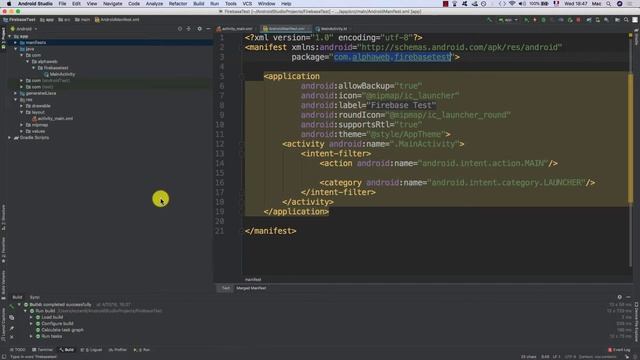The image size is (640, 360).
Task: Click the Debug app bug icon
Action: 543,20
